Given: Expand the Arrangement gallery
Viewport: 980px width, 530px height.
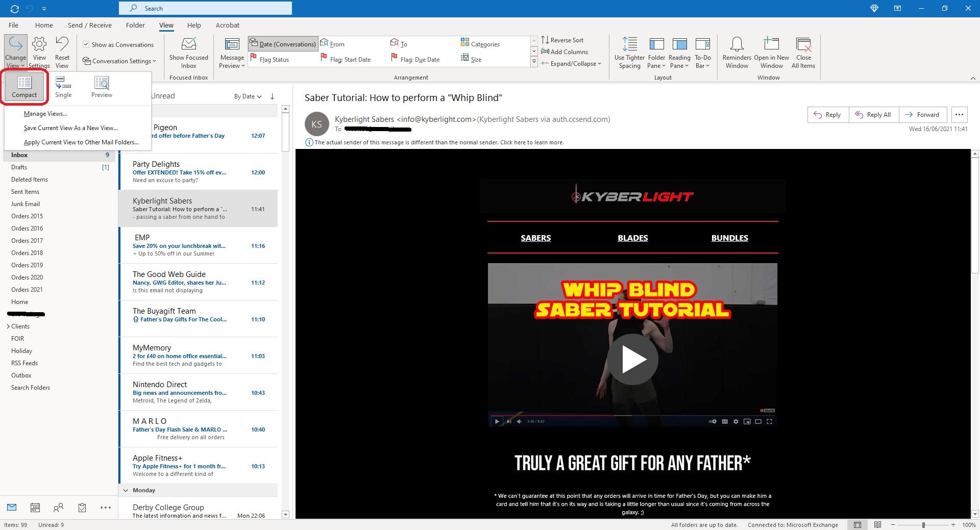Looking at the screenshot, I should [534, 62].
